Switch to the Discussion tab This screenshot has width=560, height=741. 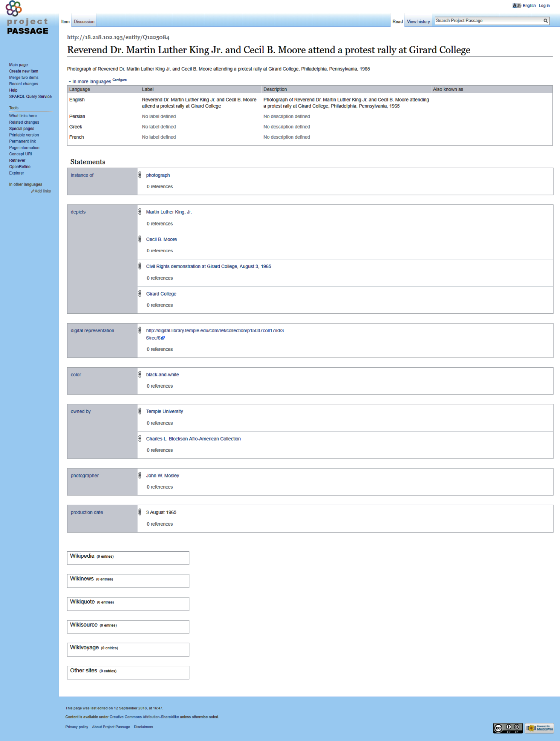pos(84,21)
